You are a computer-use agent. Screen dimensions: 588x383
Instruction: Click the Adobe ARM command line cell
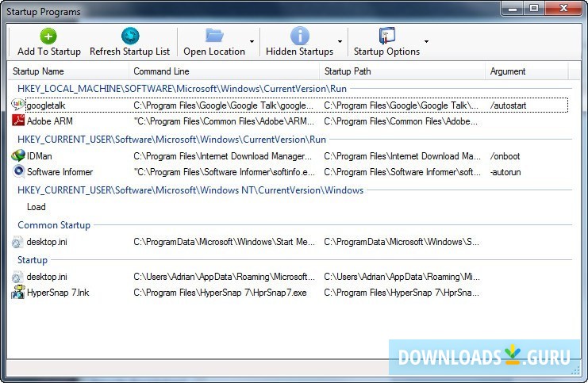(224, 121)
